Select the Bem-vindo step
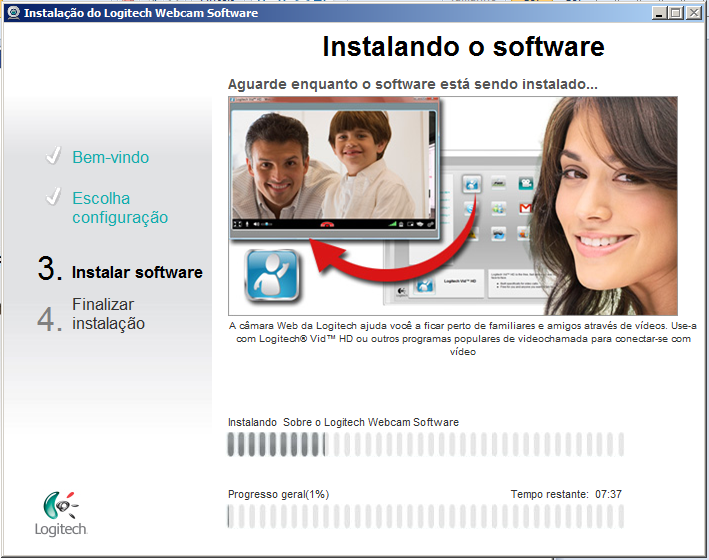Image resolution: width=709 pixels, height=560 pixels. point(110,158)
